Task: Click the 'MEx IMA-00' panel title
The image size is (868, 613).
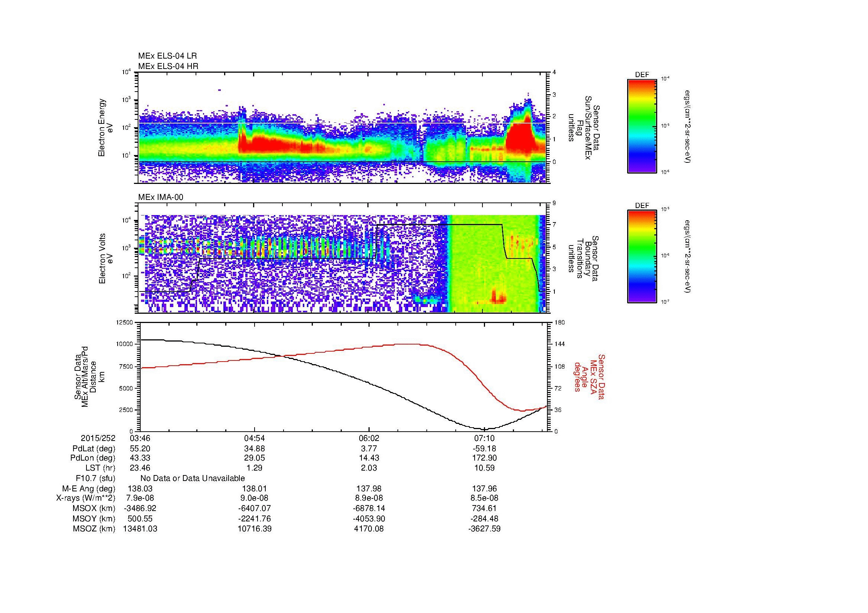Action: [161, 197]
